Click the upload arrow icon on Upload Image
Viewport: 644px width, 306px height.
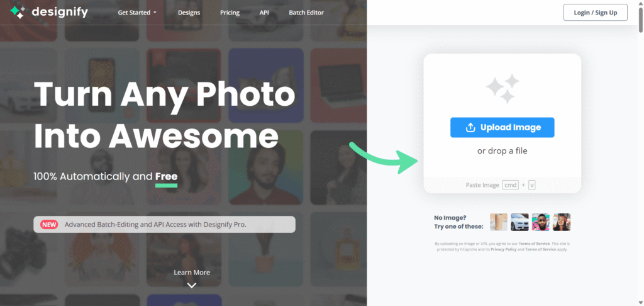point(470,127)
